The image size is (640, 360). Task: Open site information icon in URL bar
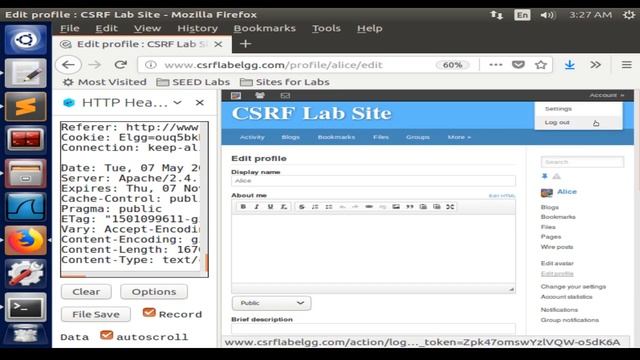pyautogui.click(x=151, y=65)
